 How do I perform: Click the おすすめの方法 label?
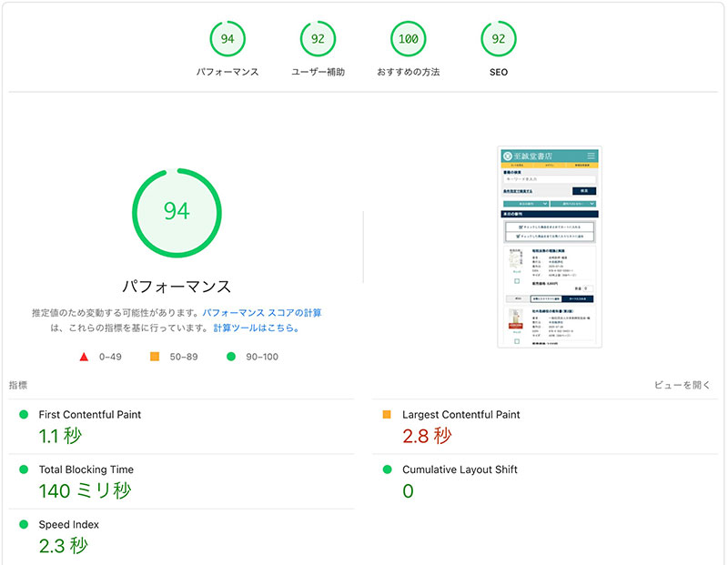[x=408, y=72]
